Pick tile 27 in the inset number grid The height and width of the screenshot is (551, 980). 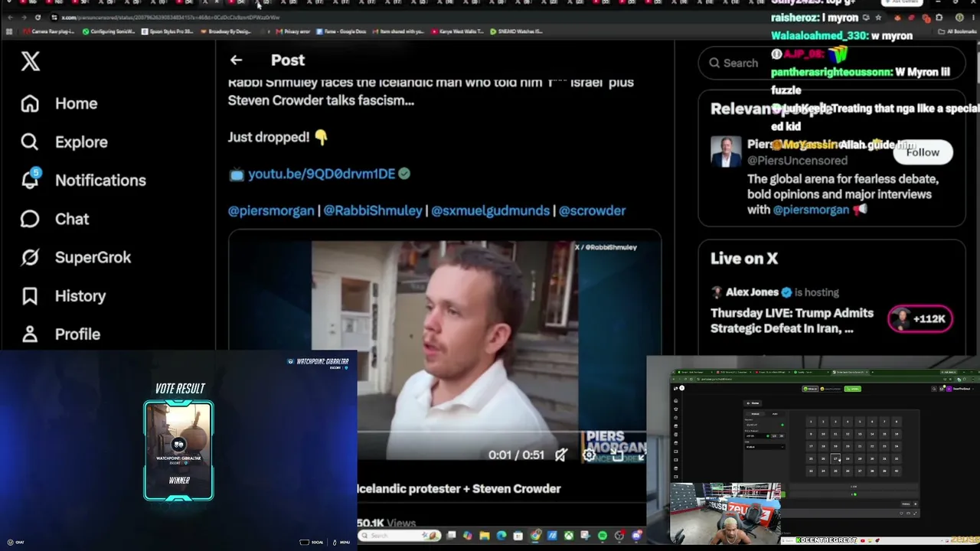835,458
